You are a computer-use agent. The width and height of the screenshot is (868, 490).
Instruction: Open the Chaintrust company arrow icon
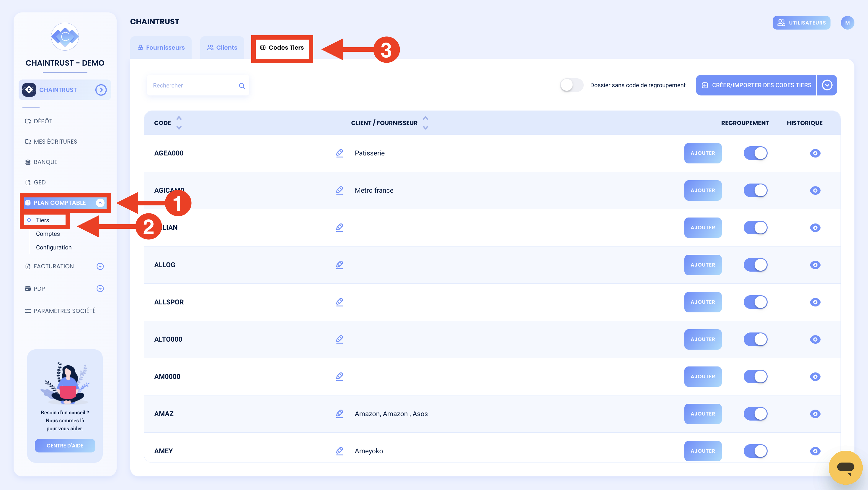coord(101,90)
